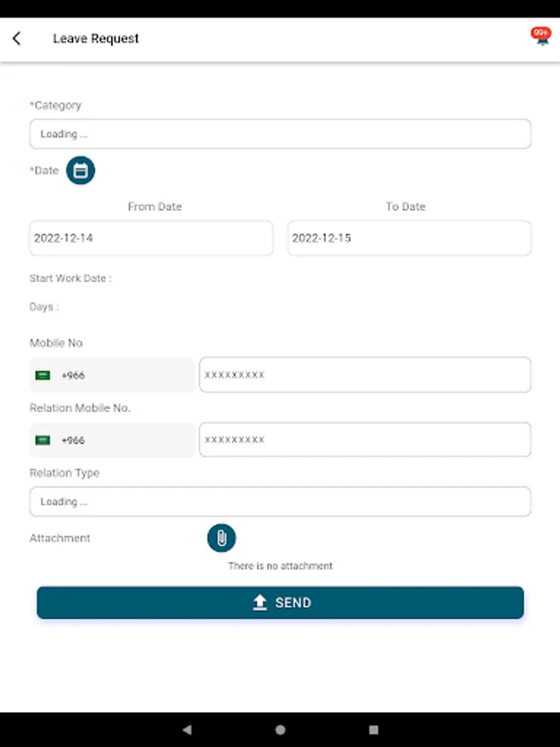
Task: Open the Relation Type dropdown
Action: click(280, 501)
